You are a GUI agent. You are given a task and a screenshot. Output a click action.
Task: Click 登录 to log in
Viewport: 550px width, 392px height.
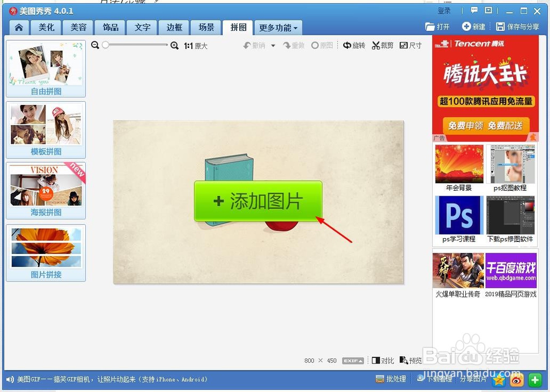444,10
